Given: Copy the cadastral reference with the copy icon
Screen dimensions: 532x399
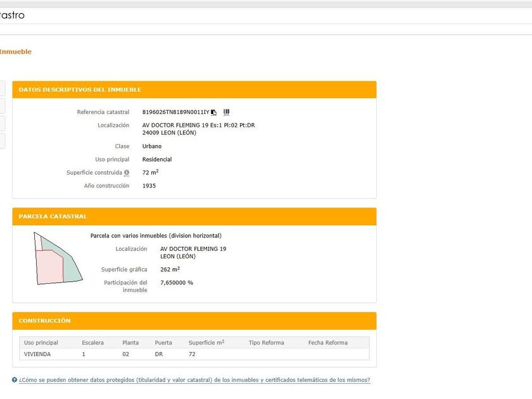Looking at the screenshot, I should pos(214,112).
